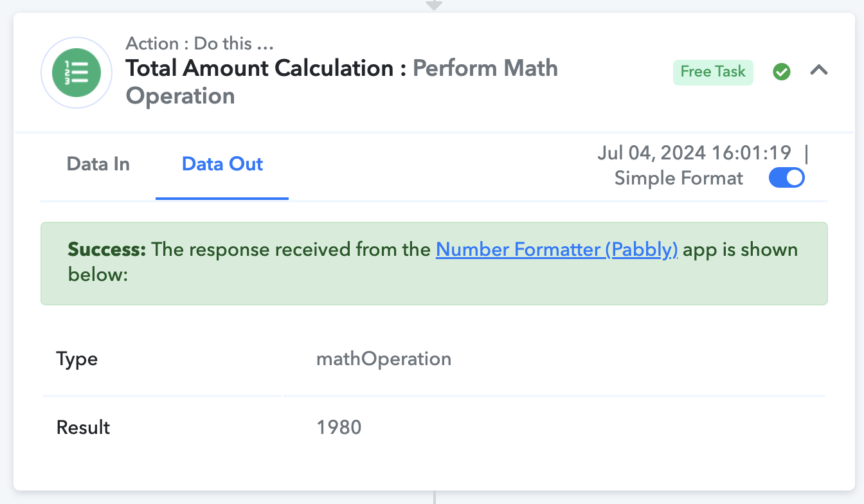Viewport: 864px width, 504px height.
Task: Click the Simple Format label text
Action: pos(678,178)
